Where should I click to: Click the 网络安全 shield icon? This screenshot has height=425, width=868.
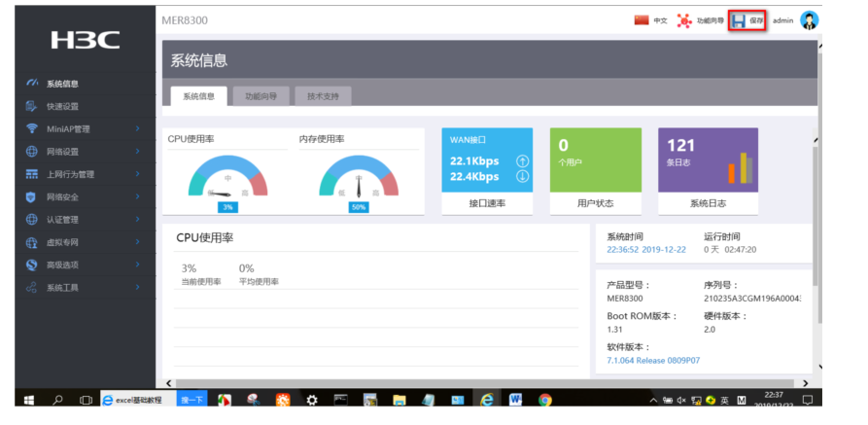click(x=31, y=196)
